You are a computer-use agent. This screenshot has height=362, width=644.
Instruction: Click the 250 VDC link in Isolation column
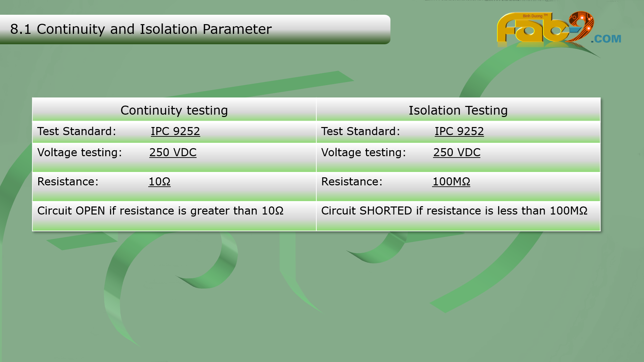pos(457,153)
